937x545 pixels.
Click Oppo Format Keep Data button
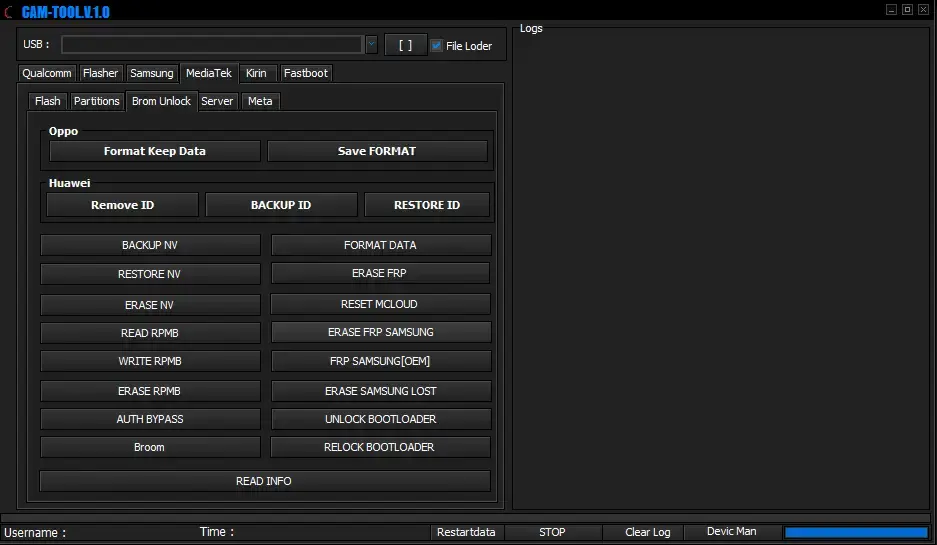pyautogui.click(x=155, y=151)
